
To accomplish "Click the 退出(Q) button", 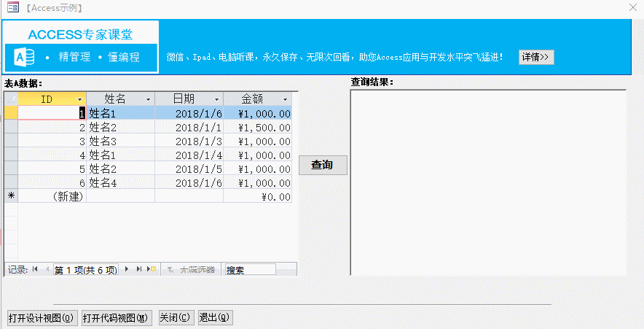I will pyautogui.click(x=215, y=318).
